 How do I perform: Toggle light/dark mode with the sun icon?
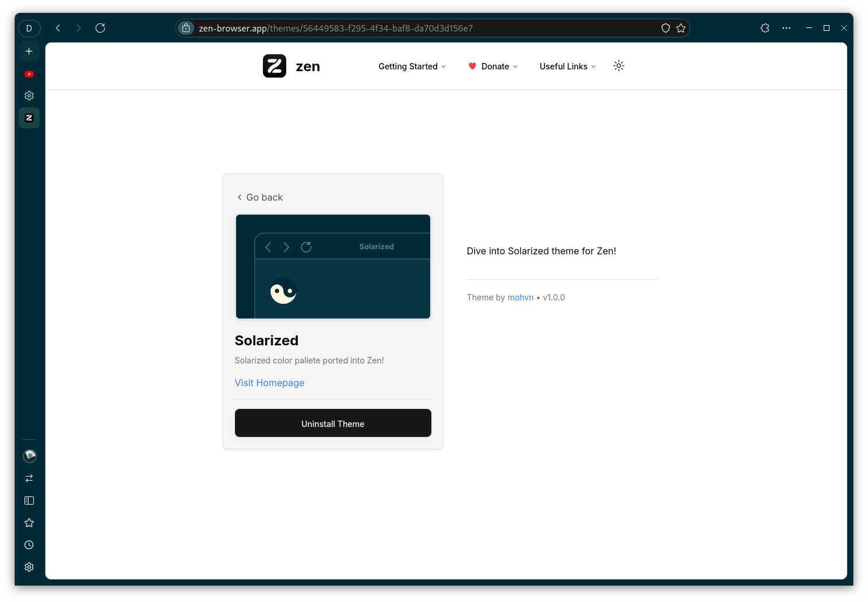tap(619, 66)
